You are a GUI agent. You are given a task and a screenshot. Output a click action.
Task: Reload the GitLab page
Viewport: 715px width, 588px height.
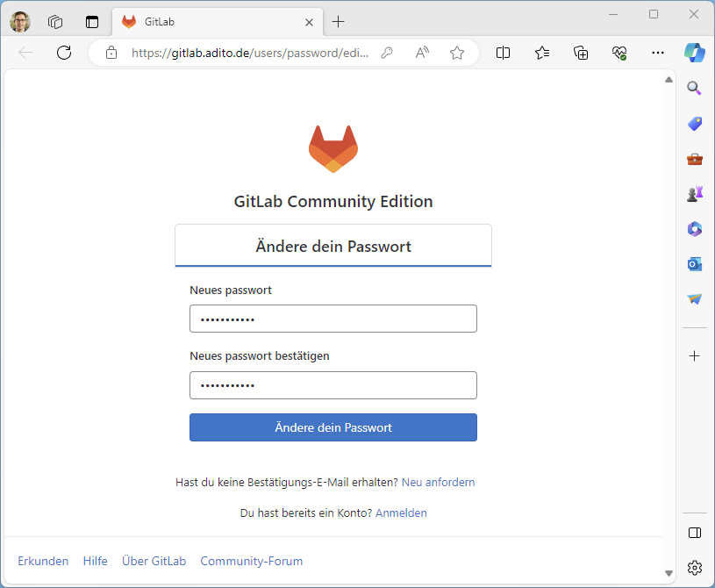[x=63, y=53]
